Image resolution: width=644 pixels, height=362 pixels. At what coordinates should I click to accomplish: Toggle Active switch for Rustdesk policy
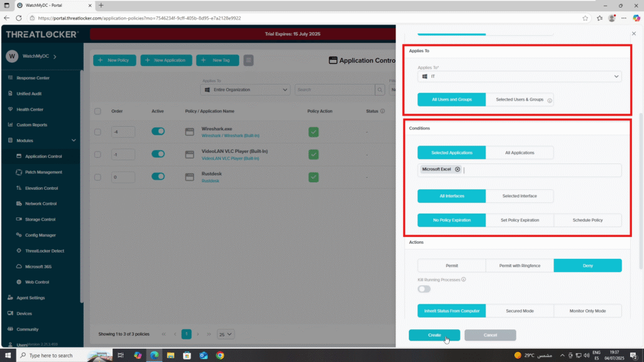click(x=158, y=177)
